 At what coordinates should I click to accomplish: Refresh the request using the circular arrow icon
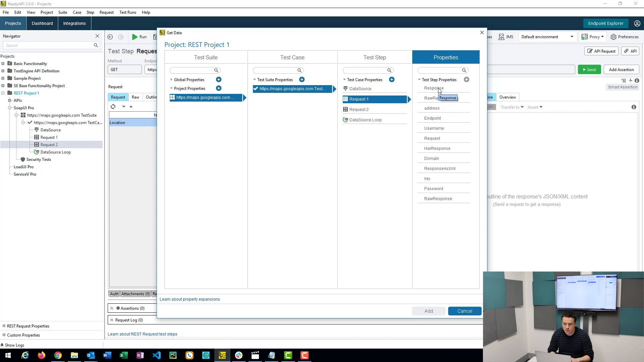(x=113, y=107)
